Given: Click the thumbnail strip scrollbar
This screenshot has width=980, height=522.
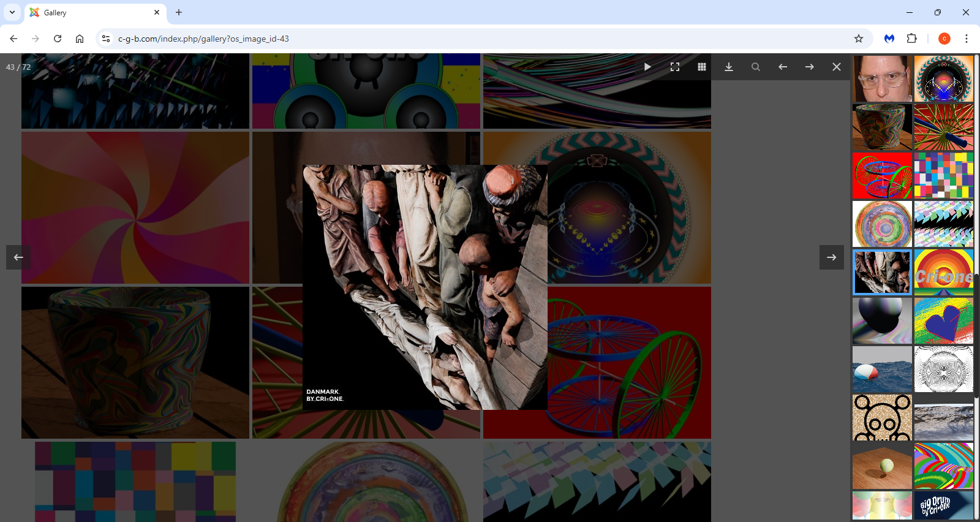Looking at the screenshot, I should click(977, 336).
